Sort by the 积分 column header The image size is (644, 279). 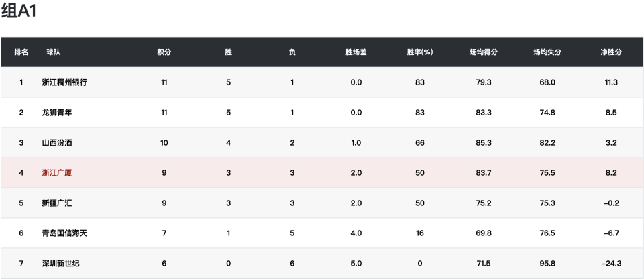click(x=164, y=52)
